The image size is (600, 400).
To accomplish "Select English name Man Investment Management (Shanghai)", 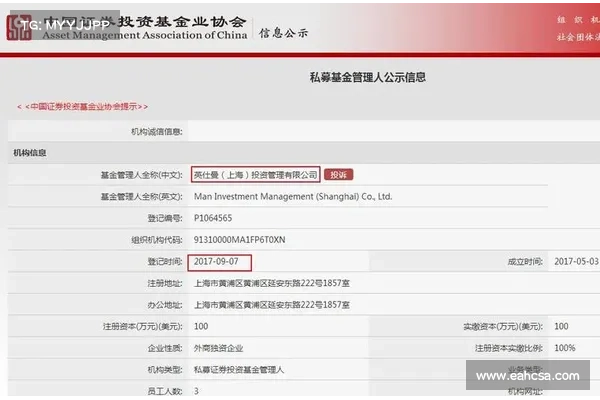I will (293, 196).
